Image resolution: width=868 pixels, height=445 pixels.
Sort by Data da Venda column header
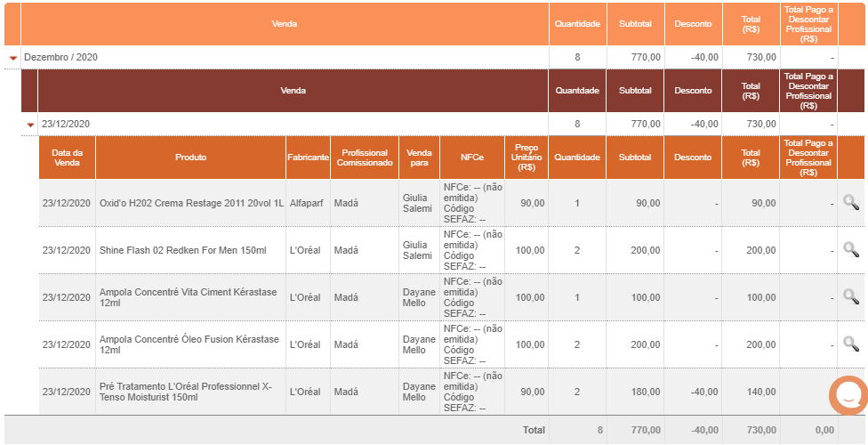(x=67, y=158)
